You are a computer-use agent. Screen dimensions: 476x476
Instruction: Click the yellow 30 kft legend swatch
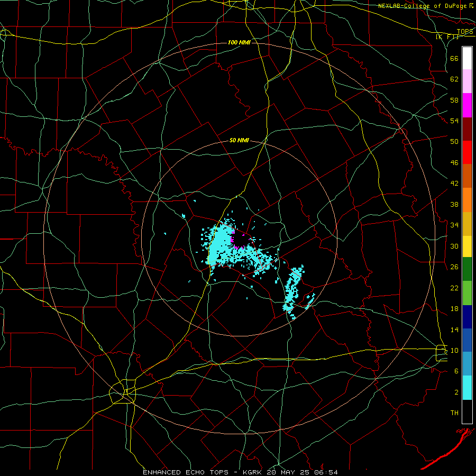click(x=467, y=246)
